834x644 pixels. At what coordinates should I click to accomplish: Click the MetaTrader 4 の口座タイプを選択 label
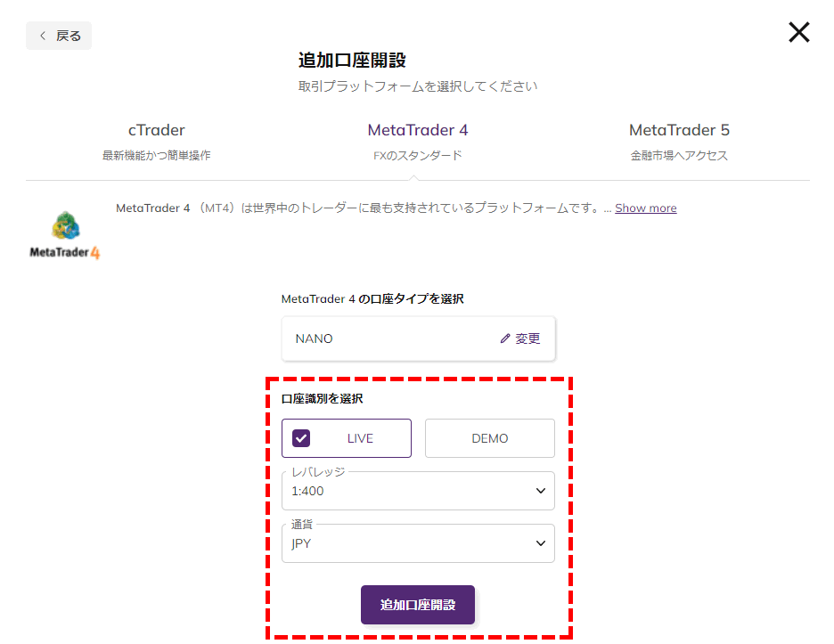372,299
